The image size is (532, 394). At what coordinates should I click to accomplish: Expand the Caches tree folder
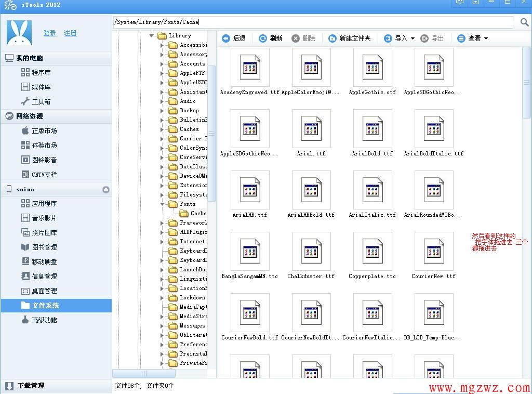click(x=162, y=129)
